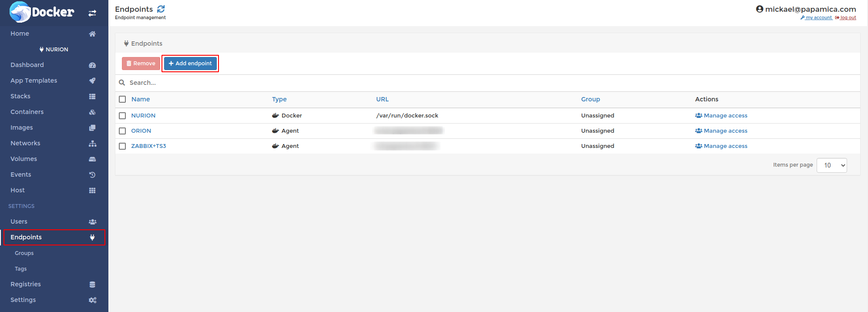Toggle the sidebar collapse arrows icon
The height and width of the screenshot is (312, 868).
[x=92, y=13]
